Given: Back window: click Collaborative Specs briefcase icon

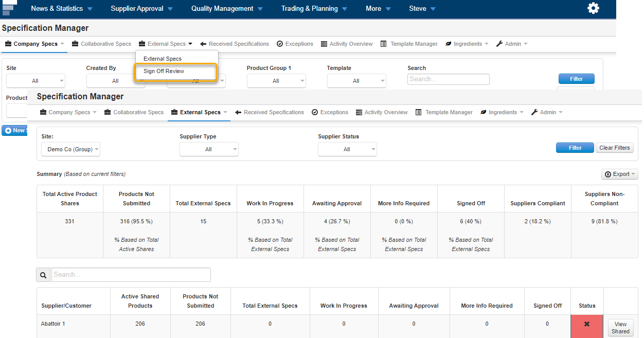Looking at the screenshot, I should (75, 44).
